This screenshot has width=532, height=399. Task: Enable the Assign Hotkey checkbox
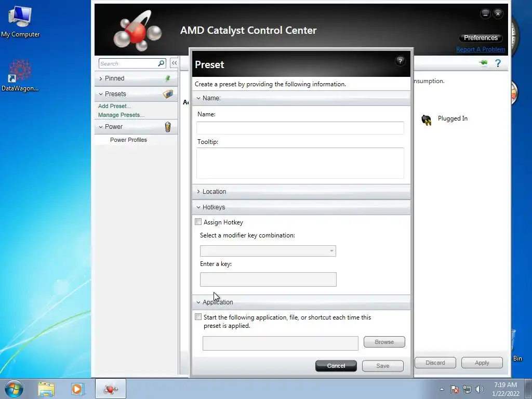(x=198, y=222)
